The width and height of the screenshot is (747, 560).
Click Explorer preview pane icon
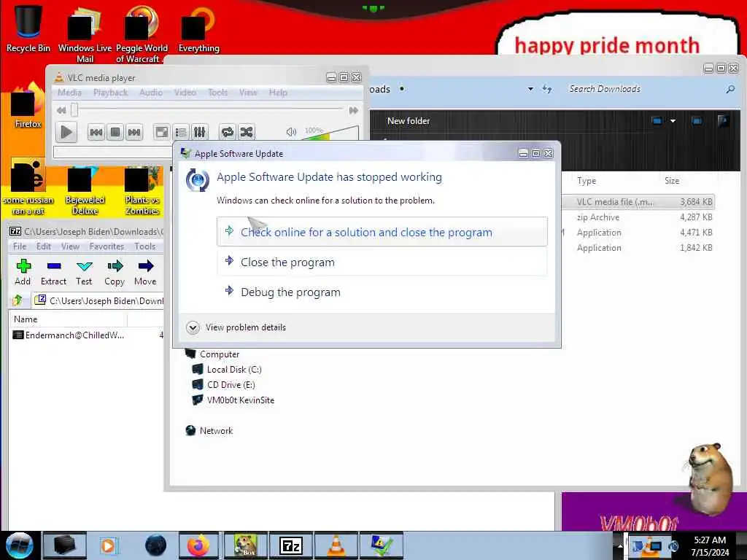coord(697,121)
